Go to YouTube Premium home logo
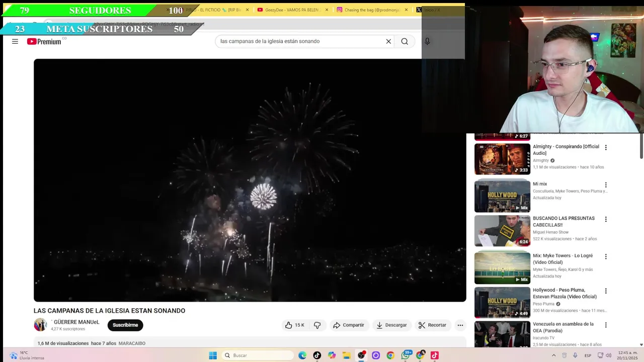644x362 pixels. click(x=44, y=41)
